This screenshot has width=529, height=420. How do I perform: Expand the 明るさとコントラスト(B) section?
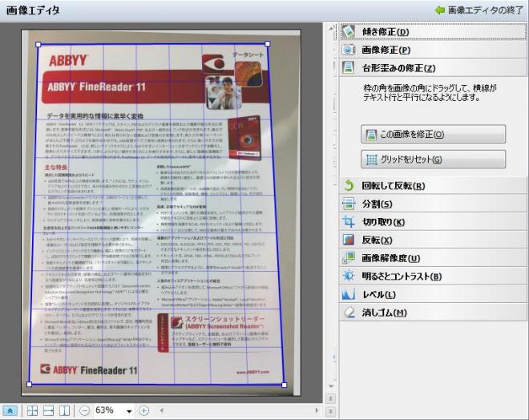pos(433,277)
